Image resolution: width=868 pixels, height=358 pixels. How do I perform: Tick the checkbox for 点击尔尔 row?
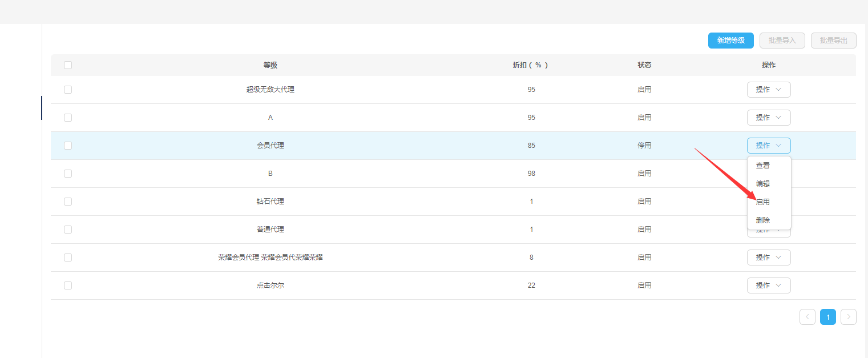click(68, 285)
